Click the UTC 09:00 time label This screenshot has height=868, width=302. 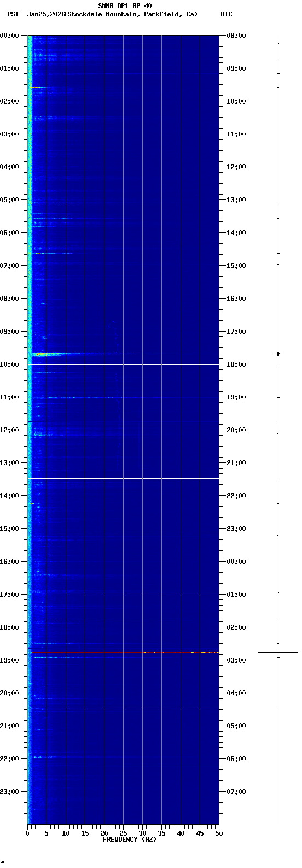(x=236, y=68)
